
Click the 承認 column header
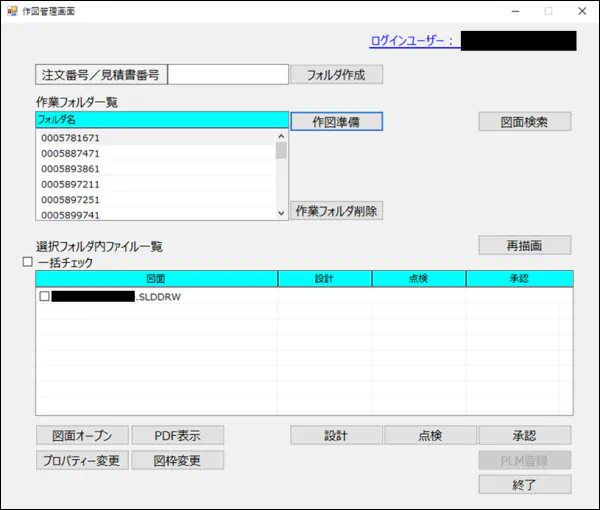point(520,279)
